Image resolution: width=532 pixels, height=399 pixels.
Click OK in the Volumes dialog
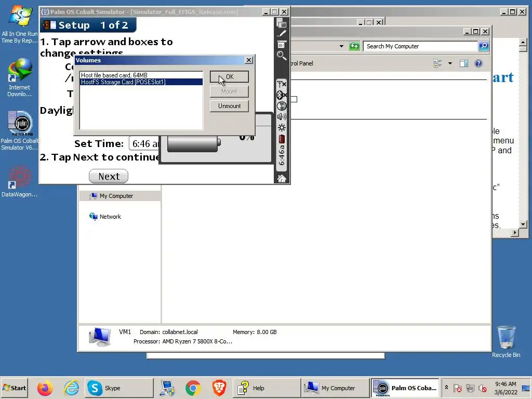(x=229, y=77)
